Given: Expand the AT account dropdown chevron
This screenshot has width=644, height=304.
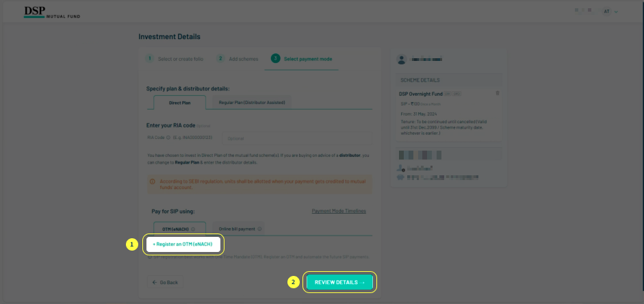Looking at the screenshot, I should [x=616, y=12].
